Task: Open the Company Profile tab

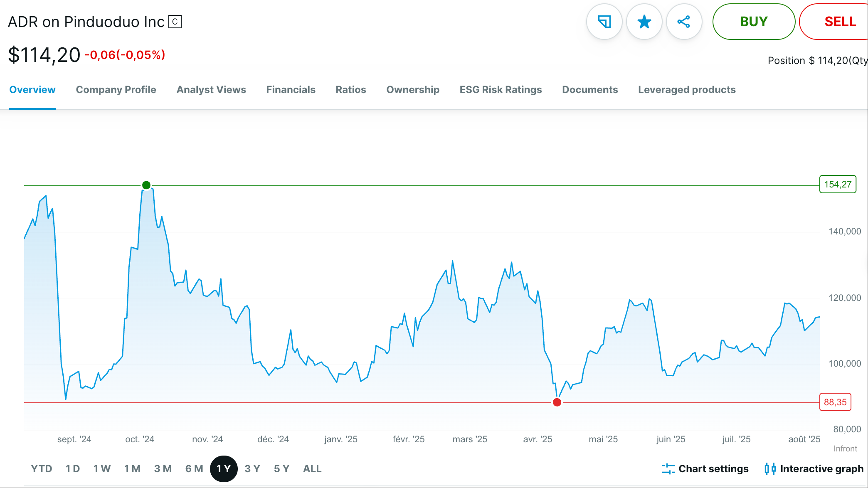Action: point(116,90)
